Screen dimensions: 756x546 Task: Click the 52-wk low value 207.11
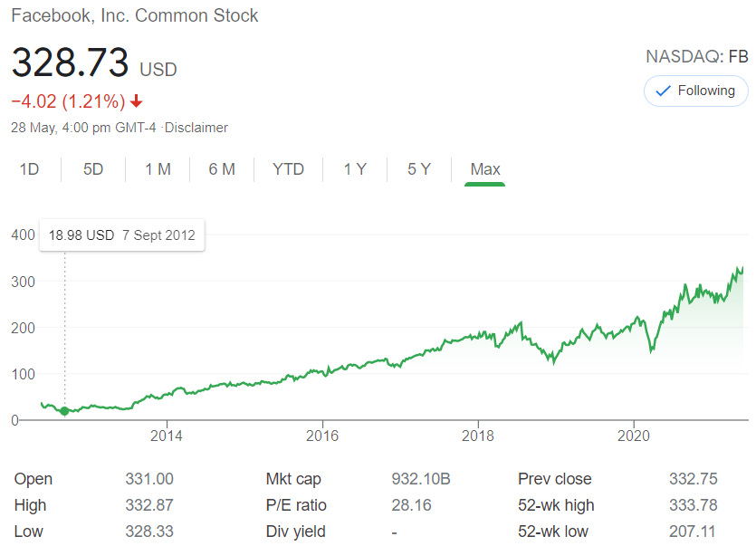692,531
